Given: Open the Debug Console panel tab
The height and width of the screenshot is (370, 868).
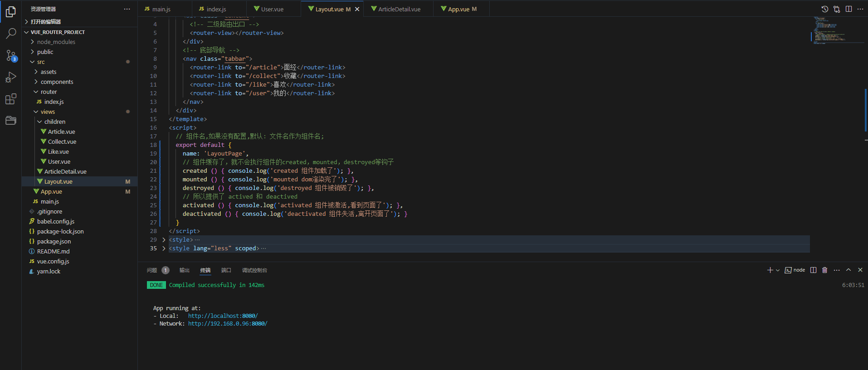Looking at the screenshot, I should click(x=254, y=270).
